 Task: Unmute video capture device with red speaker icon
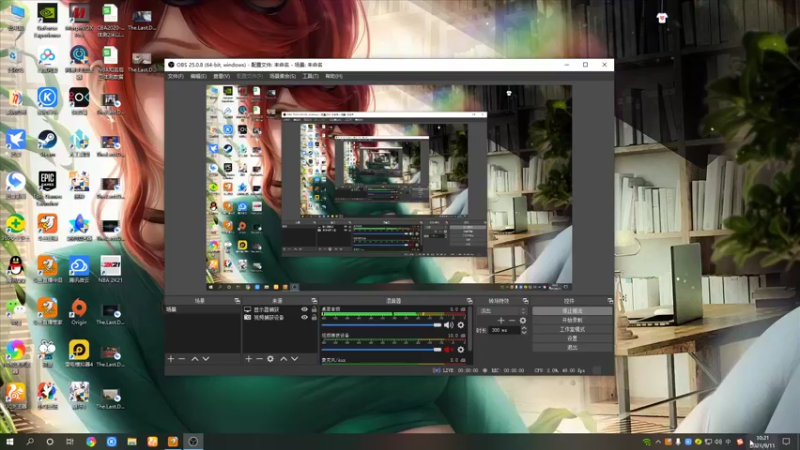coord(448,349)
